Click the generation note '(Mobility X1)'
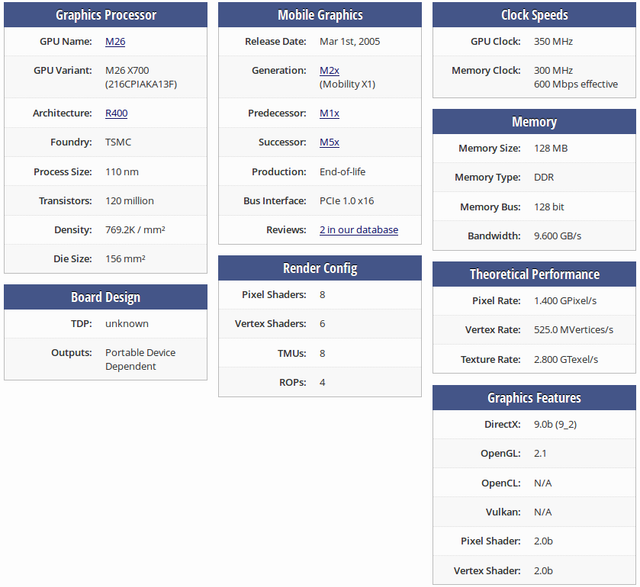Image resolution: width=640 pixels, height=587 pixels. (x=347, y=84)
